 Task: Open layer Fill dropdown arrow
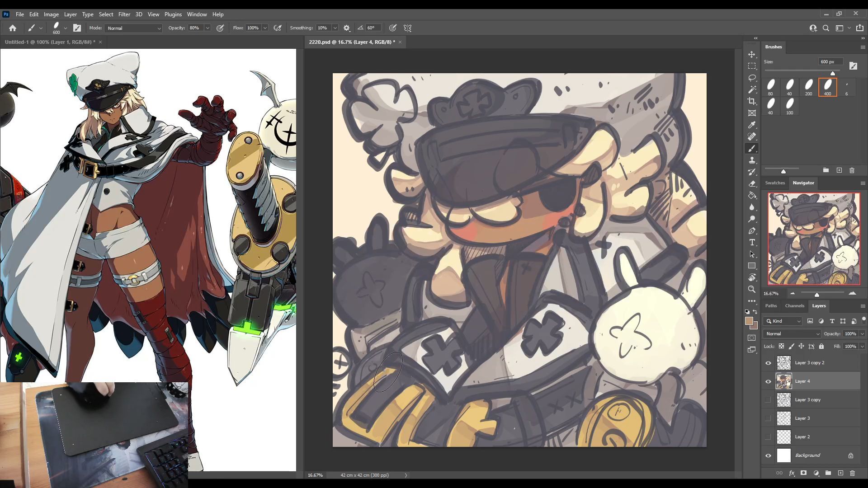[x=862, y=347]
